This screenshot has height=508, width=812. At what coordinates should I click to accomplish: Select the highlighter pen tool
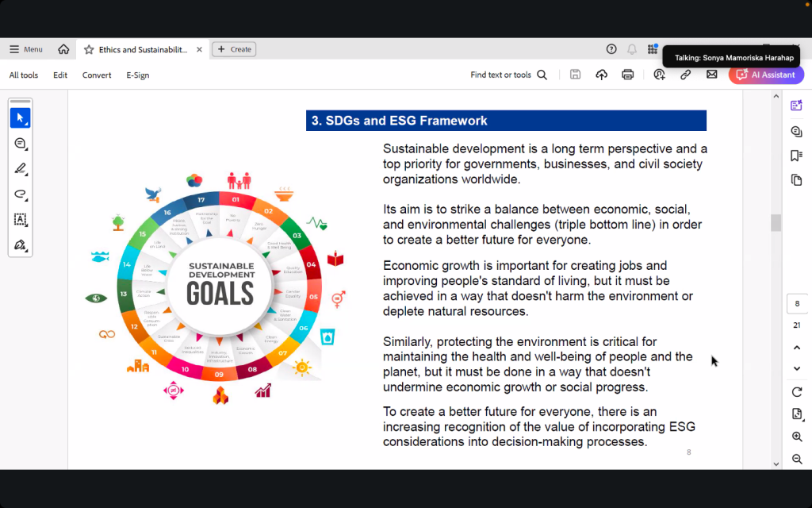20,169
